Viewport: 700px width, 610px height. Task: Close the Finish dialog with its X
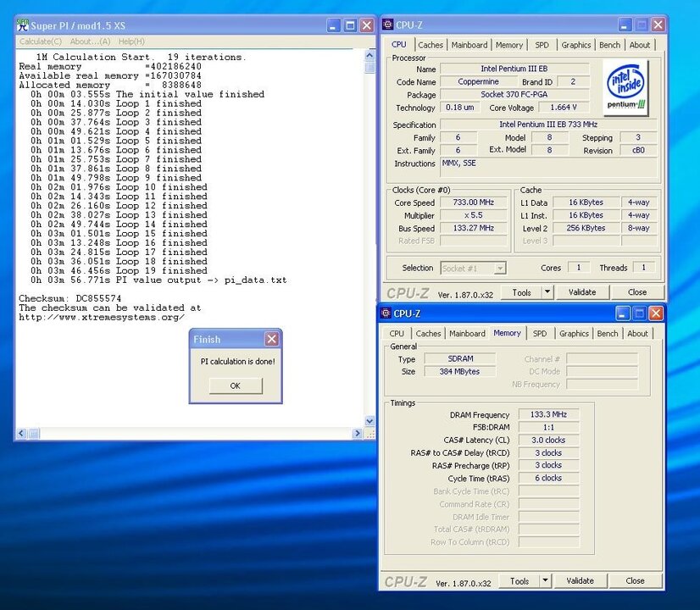271,339
